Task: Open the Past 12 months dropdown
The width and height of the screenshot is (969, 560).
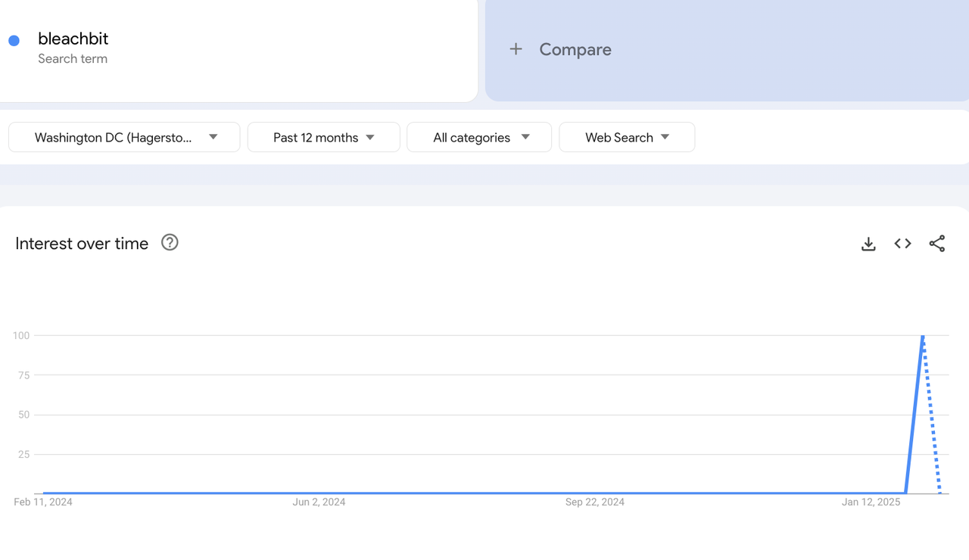Action: [x=323, y=137]
